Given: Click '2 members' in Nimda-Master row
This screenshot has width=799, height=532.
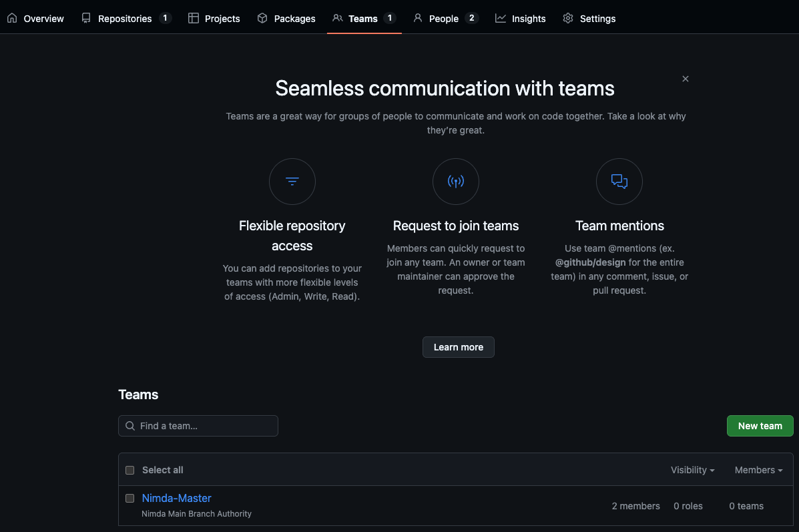Looking at the screenshot, I should (635, 506).
